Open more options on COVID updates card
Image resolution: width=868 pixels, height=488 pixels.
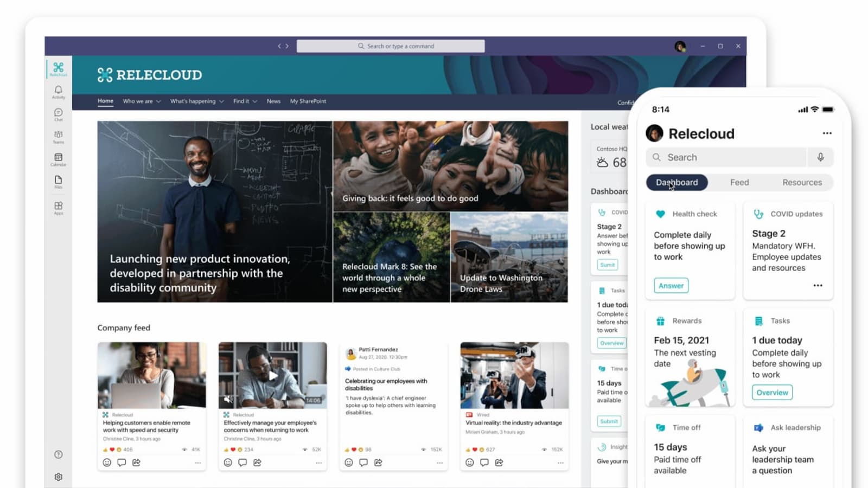pos(818,286)
